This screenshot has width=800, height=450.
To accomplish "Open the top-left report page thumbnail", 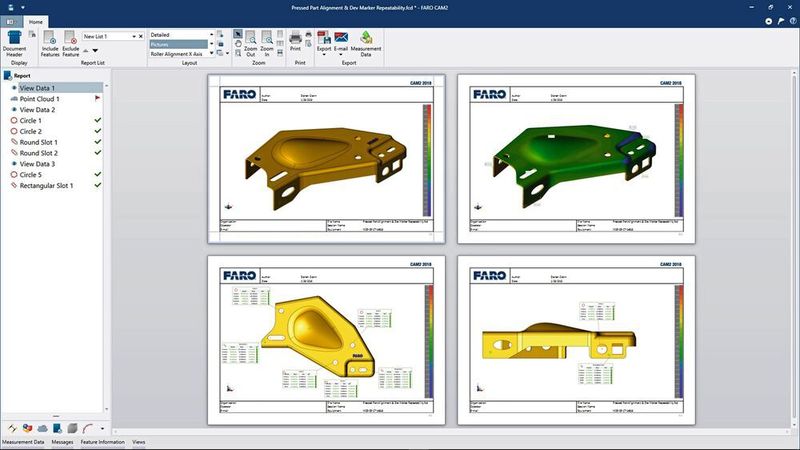I will (327, 159).
